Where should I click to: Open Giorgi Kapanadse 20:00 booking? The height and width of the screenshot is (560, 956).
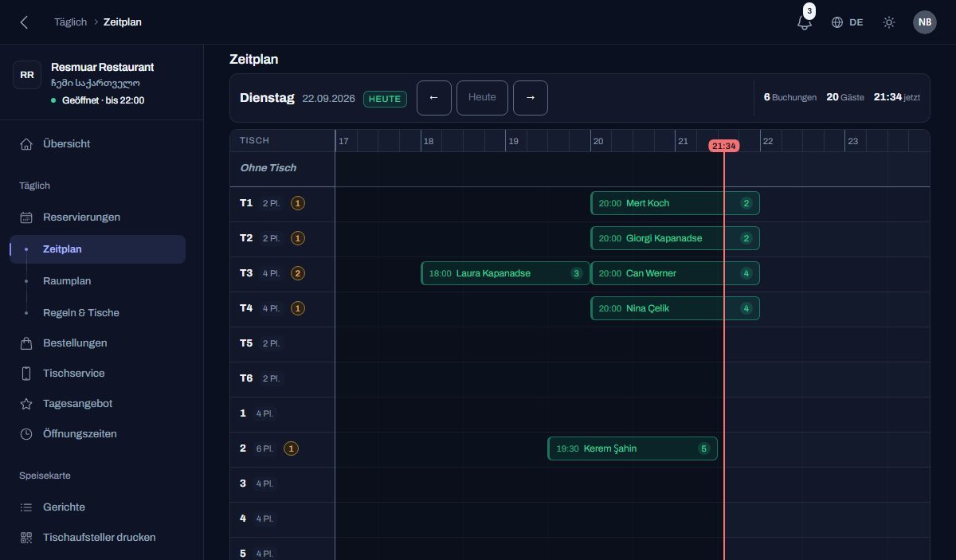tap(675, 238)
